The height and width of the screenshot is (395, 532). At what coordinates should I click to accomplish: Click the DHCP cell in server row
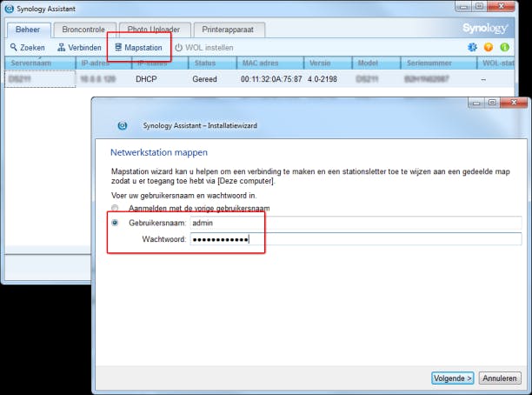pyautogui.click(x=146, y=79)
